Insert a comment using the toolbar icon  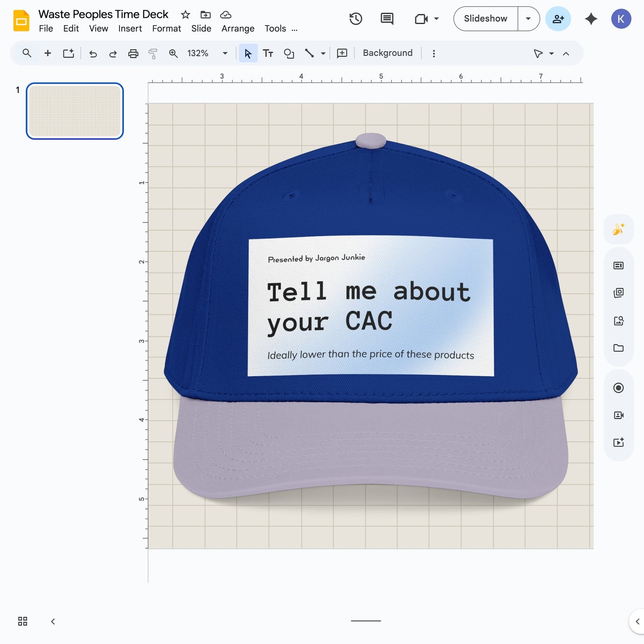click(x=341, y=53)
